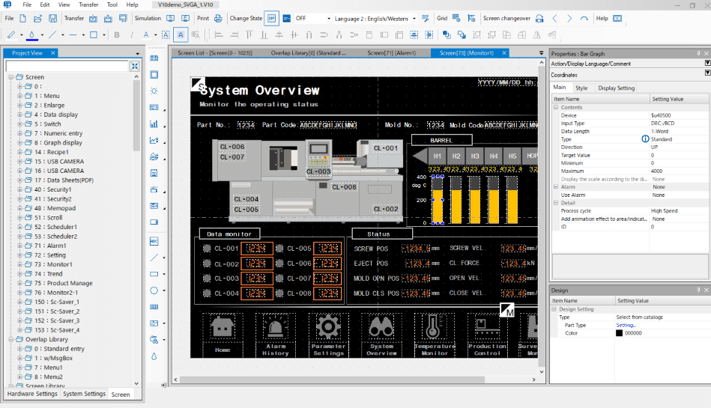Click the clear search button in Project View
Screen dimensions: 711x408
135,66
